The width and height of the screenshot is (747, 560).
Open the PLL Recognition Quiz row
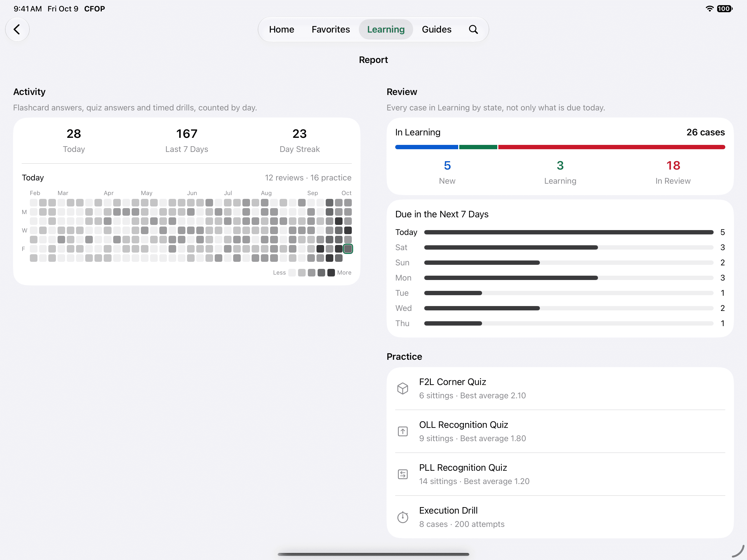click(x=560, y=474)
